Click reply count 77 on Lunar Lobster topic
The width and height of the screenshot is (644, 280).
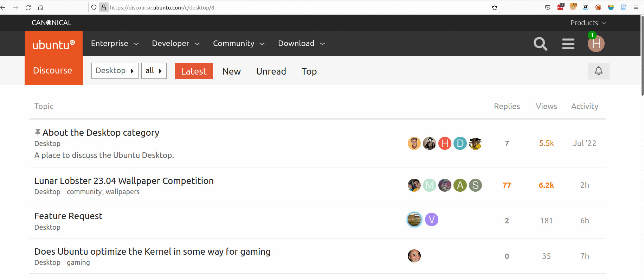tap(507, 185)
